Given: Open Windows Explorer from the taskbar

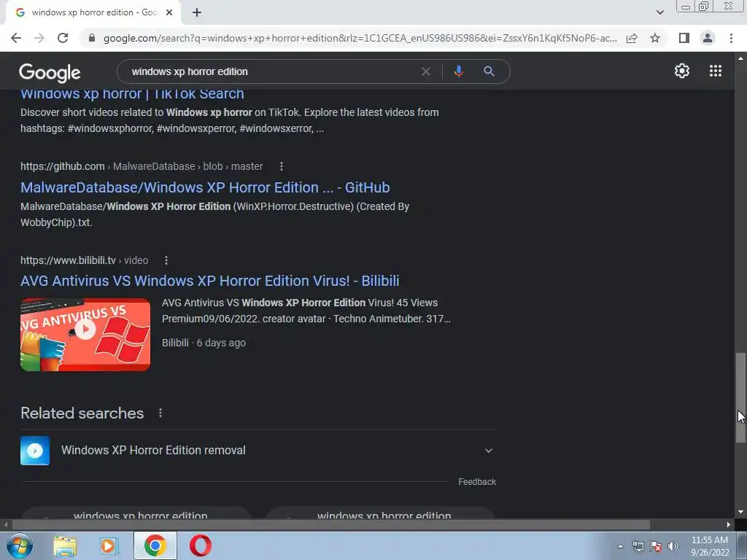Looking at the screenshot, I should coord(65,545).
